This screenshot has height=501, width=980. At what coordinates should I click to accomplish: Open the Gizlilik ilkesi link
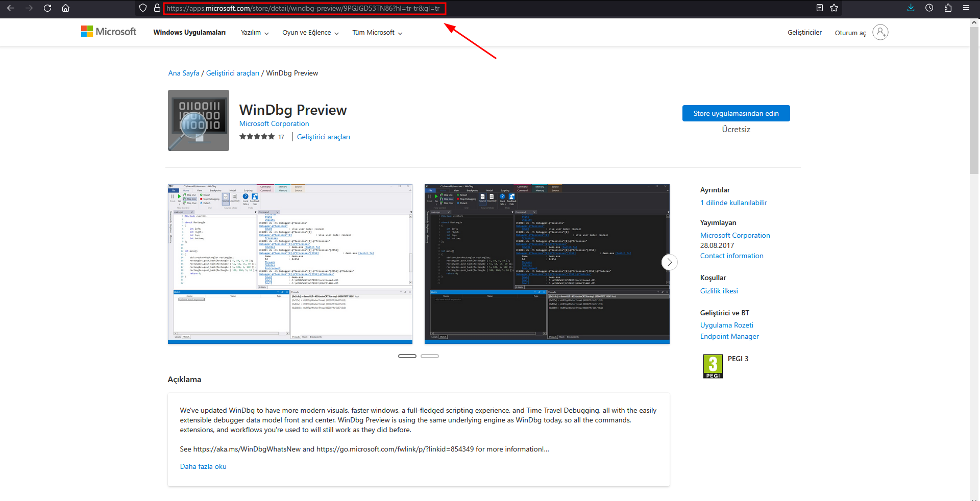click(719, 291)
